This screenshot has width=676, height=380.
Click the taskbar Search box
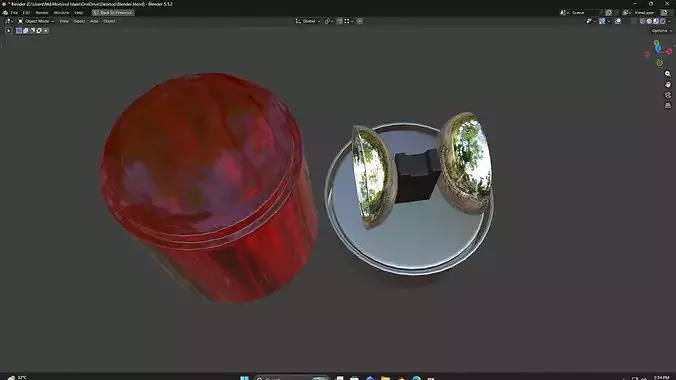coord(291,378)
